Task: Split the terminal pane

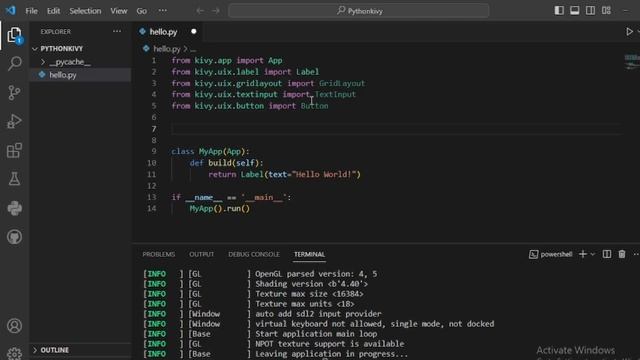Action: coord(607,254)
